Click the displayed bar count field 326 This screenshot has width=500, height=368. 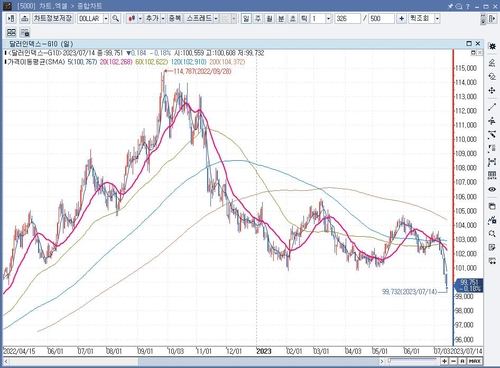[x=347, y=18]
